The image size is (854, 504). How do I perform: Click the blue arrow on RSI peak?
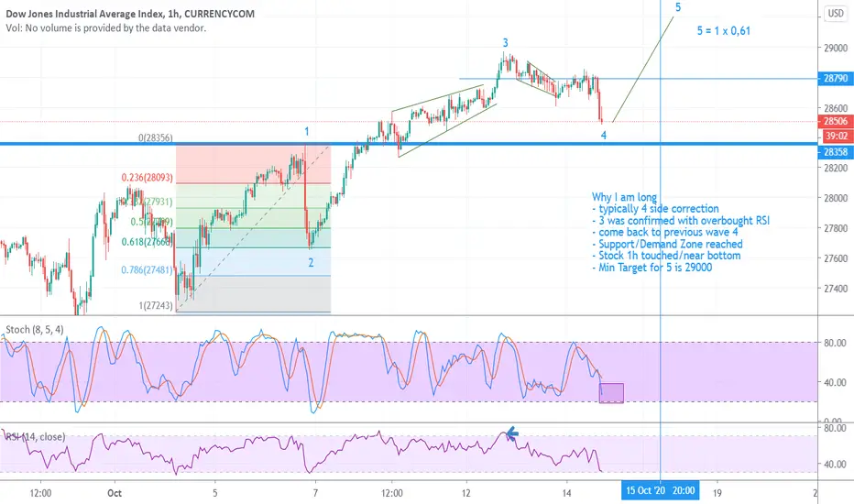point(512,433)
